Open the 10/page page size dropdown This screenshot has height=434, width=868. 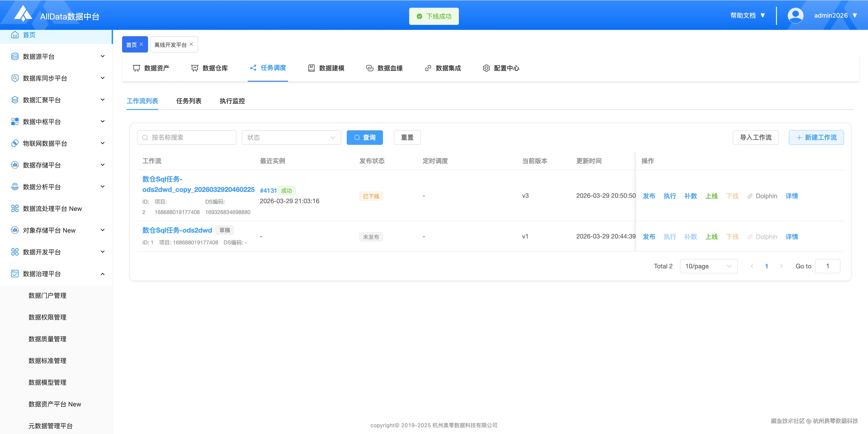tap(708, 266)
